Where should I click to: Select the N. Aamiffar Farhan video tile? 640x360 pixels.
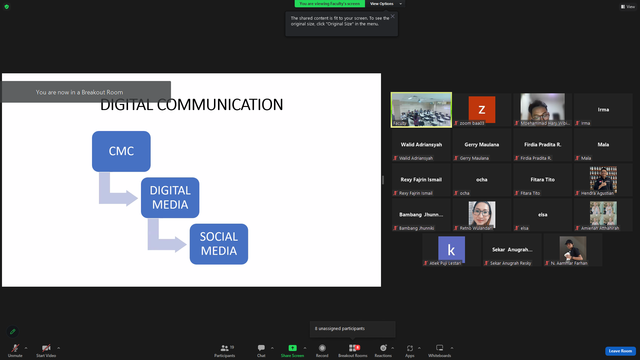[x=573, y=250]
